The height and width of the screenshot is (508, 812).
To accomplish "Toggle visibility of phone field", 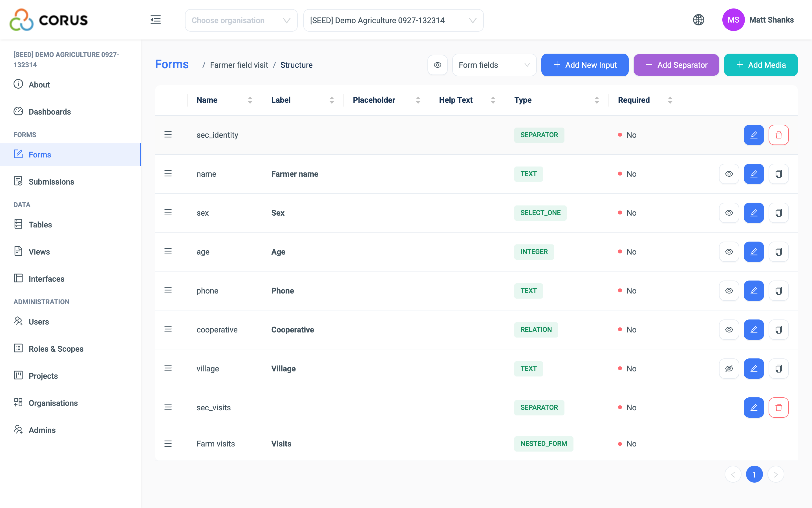I will [729, 291].
